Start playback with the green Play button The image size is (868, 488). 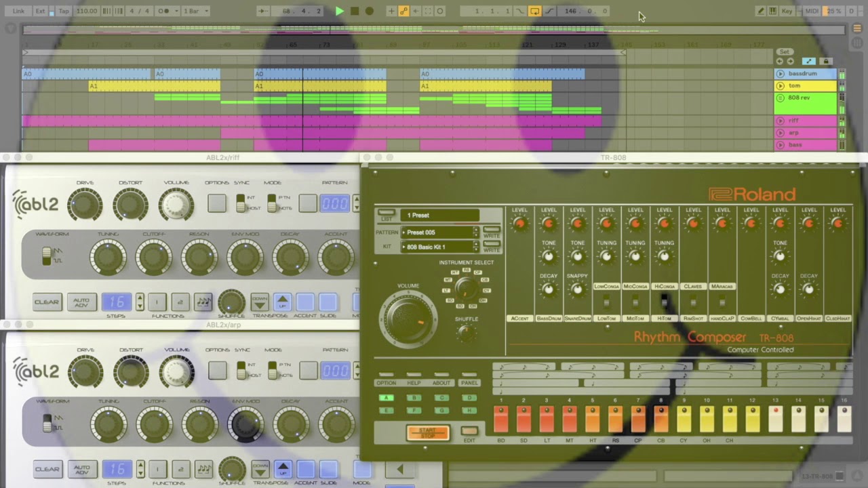click(x=340, y=11)
